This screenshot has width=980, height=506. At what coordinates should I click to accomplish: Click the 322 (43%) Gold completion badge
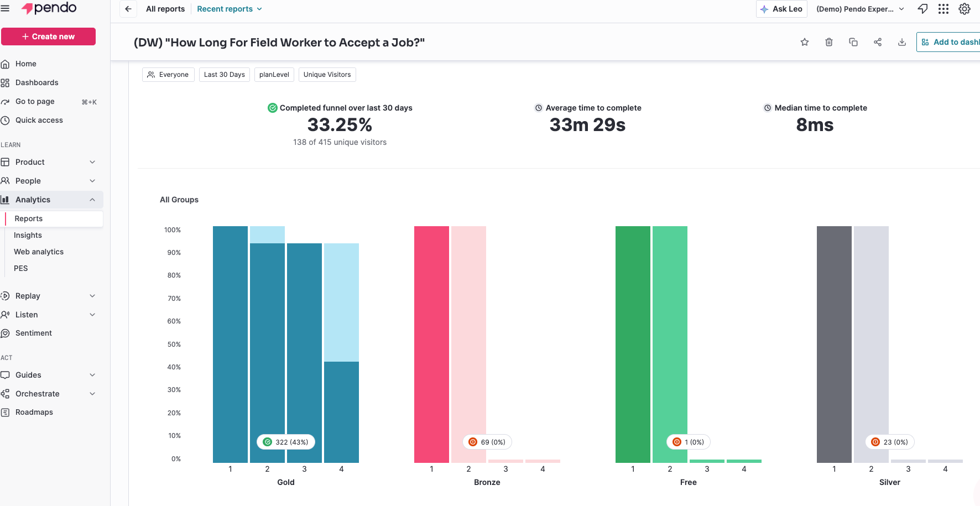[286, 442]
